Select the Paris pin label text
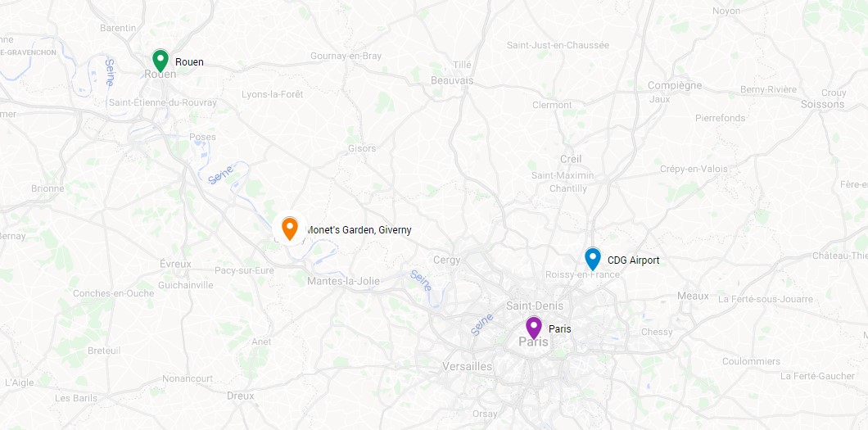868x430 pixels. (x=559, y=328)
